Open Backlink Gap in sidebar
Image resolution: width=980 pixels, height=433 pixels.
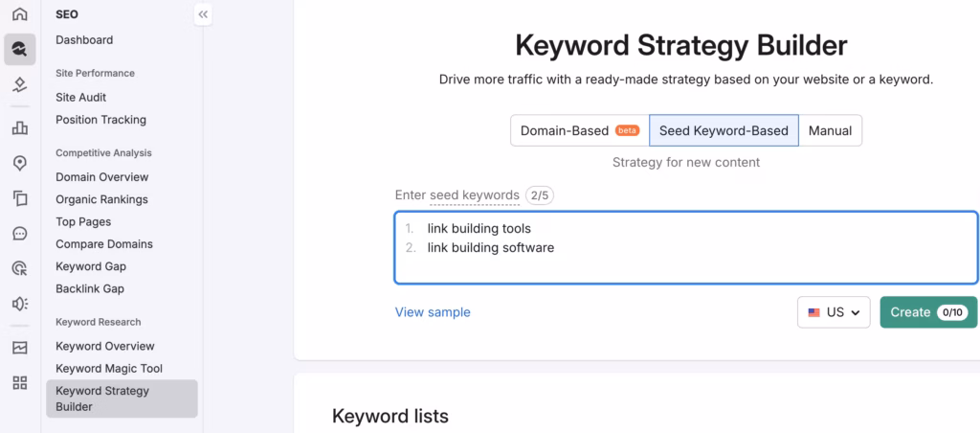90,288
